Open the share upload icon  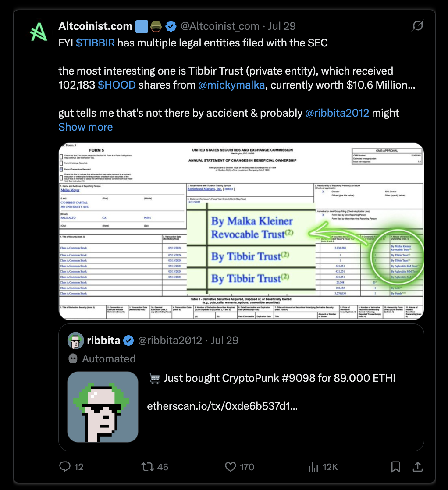[x=418, y=467]
